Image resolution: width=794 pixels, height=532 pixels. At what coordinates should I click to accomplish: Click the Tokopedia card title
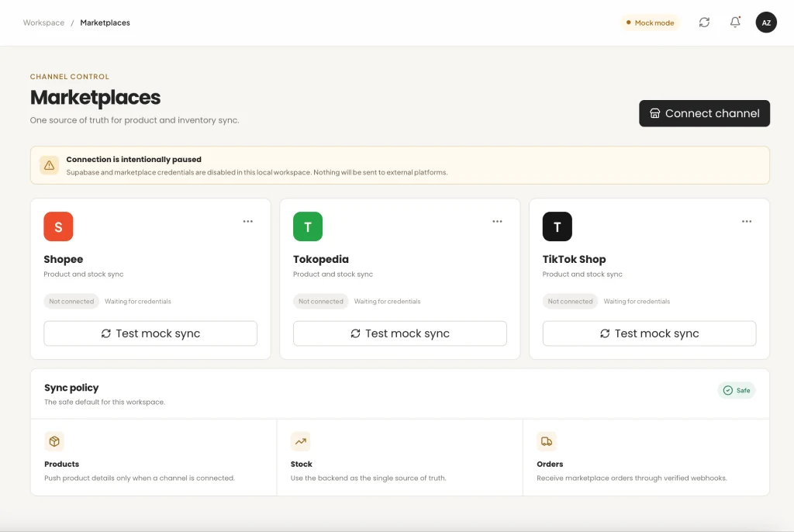[x=320, y=260]
